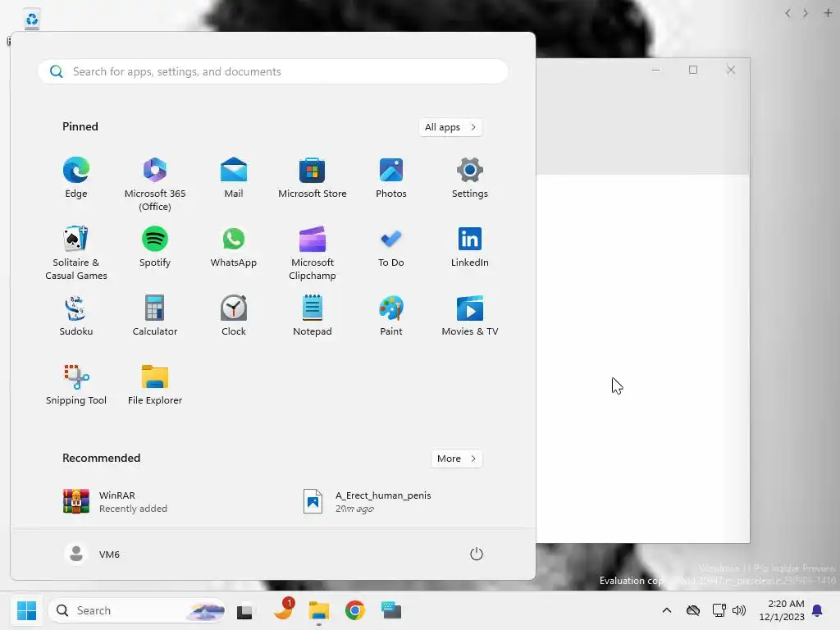Open the Mail app

234,178
